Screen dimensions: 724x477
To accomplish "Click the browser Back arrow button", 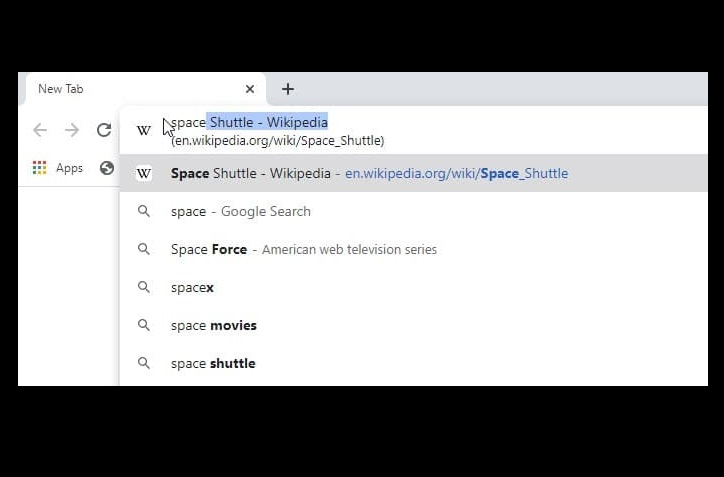I will 40,130.
